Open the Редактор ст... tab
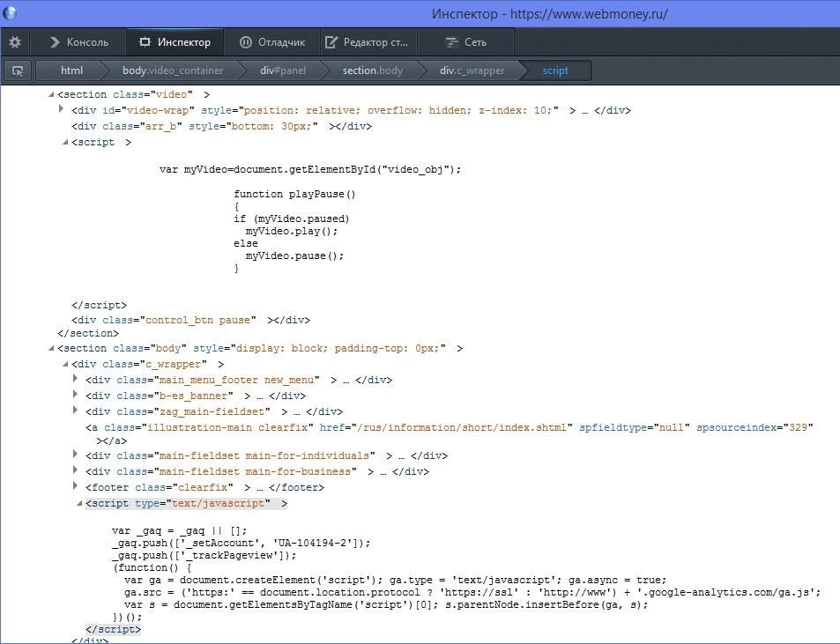840x644 pixels. pyautogui.click(x=368, y=42)
